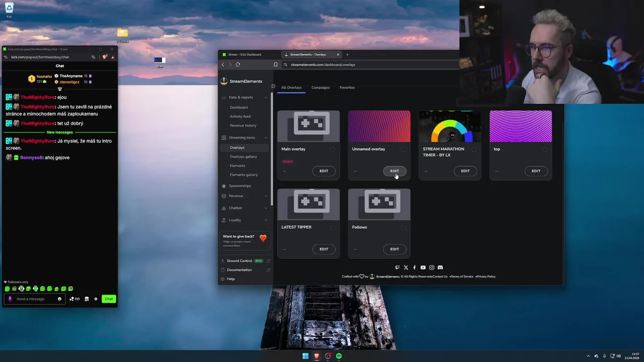Open the Facebook icon in the footer
Screen dimensions: 644x362
(415, 267)
